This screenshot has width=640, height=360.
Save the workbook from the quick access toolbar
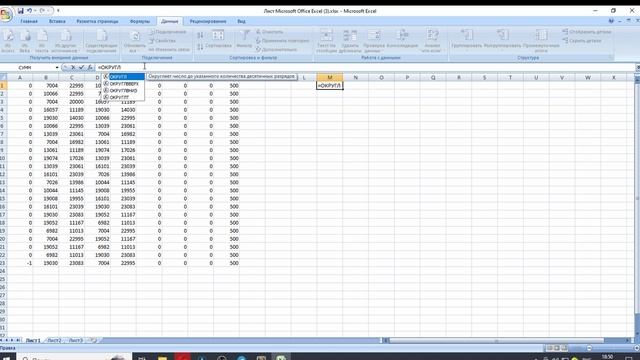(x=20, y=11)
